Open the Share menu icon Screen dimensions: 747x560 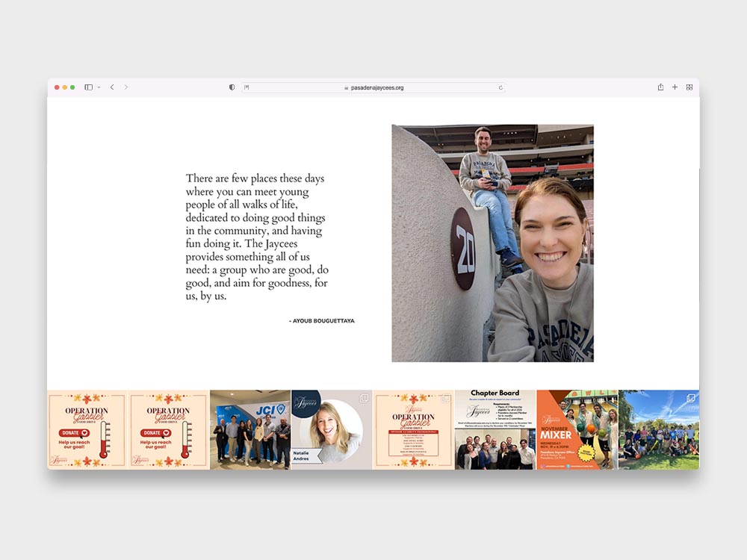[x=660, y=87]
